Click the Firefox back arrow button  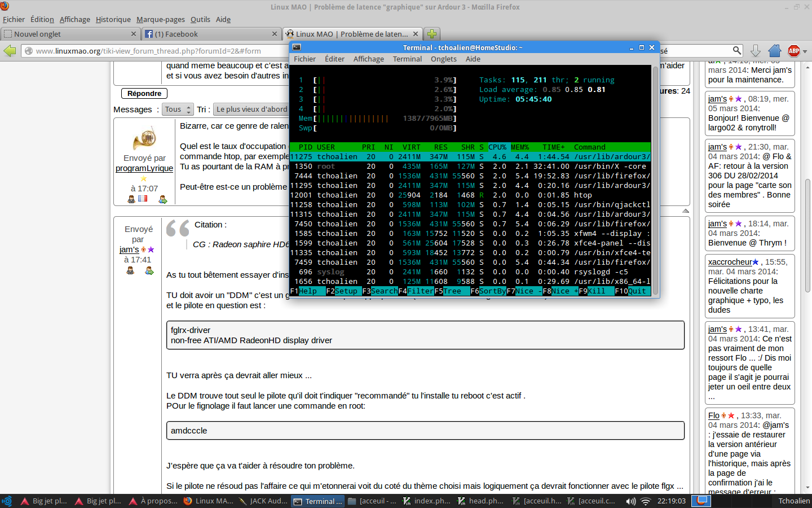pyautogui.click(x=10, y=51)
